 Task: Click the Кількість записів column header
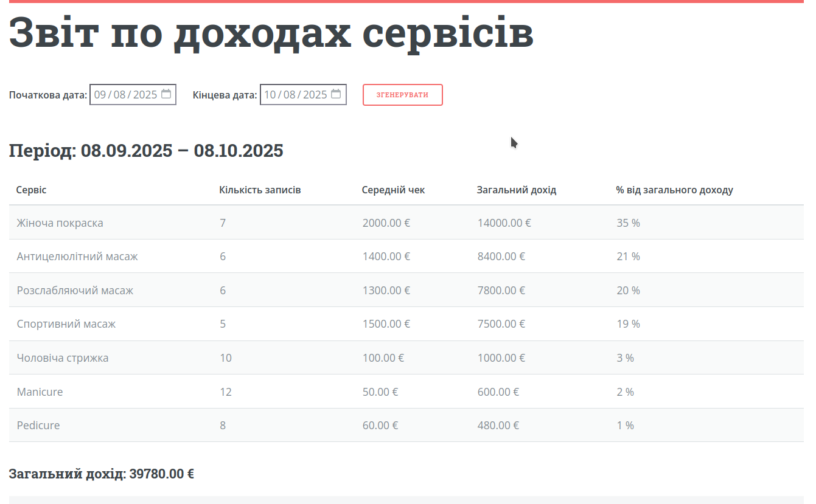point(260,190)
